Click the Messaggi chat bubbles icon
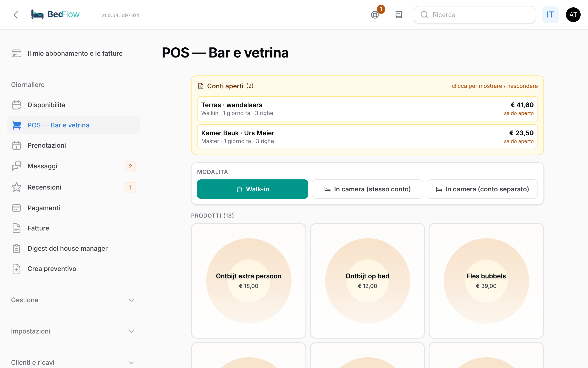The image size is (588, 368). pyautogui.click(x=17, y=166)
